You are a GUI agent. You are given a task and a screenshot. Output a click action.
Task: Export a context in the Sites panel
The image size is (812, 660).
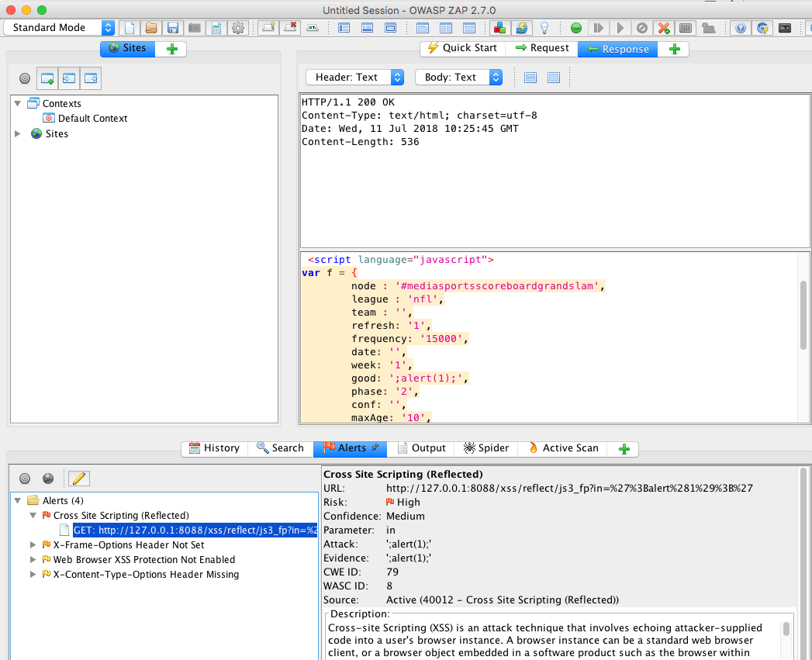point(91,78)
